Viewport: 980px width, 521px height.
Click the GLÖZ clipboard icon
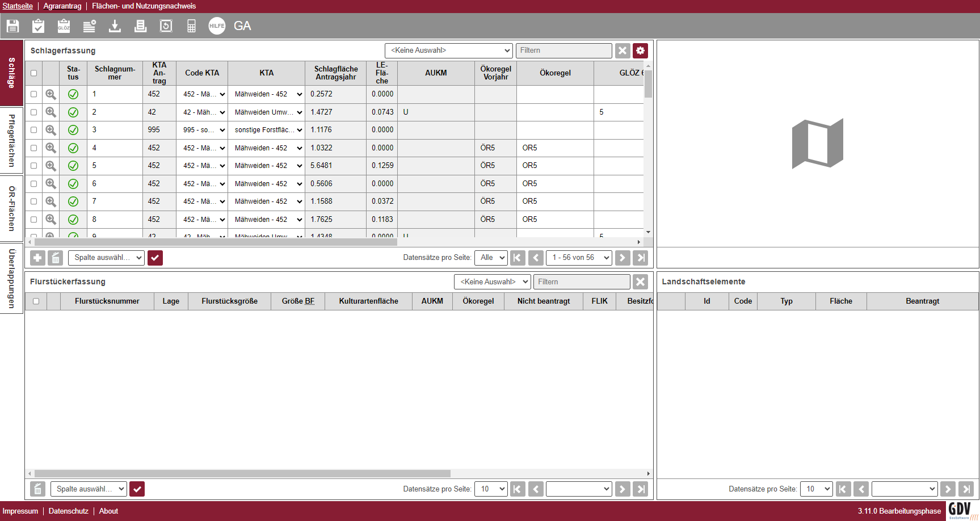tap(64, 26)
